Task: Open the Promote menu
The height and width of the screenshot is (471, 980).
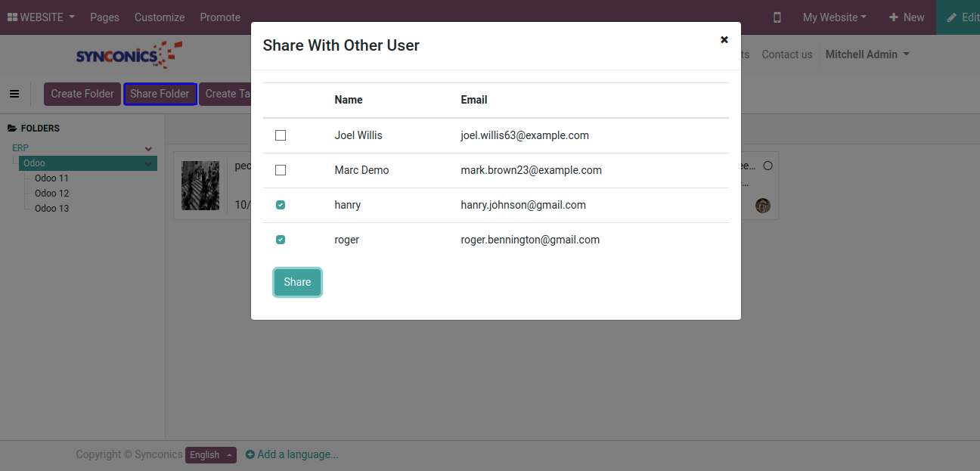Action: (220, 17)
